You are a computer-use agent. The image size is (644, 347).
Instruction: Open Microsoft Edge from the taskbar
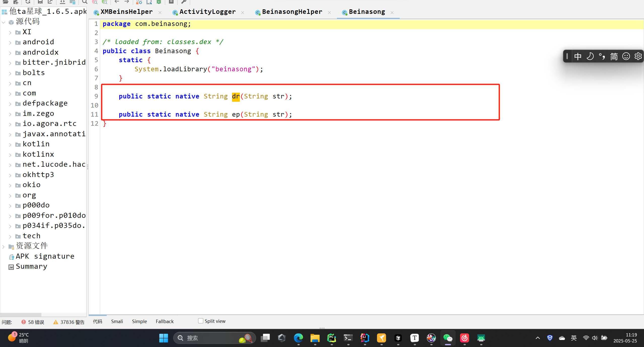(298, 338)
